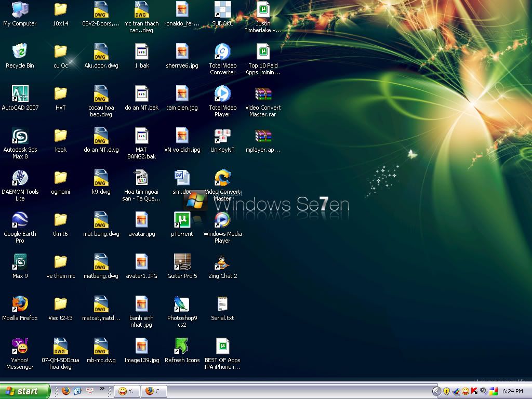Select the Yahoo! Messenger desktop icon
The height and width of the screenshot is (399, 532).
coord(20,347)
